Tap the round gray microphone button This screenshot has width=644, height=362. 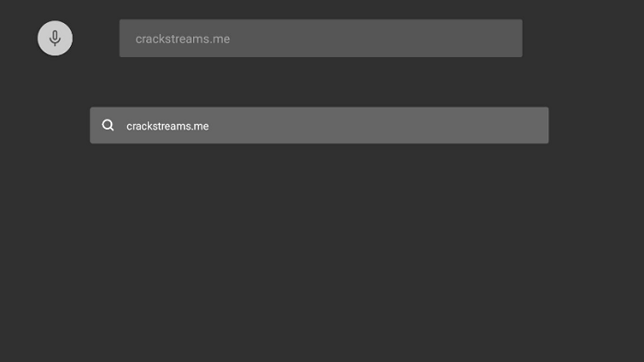point(55,38)
